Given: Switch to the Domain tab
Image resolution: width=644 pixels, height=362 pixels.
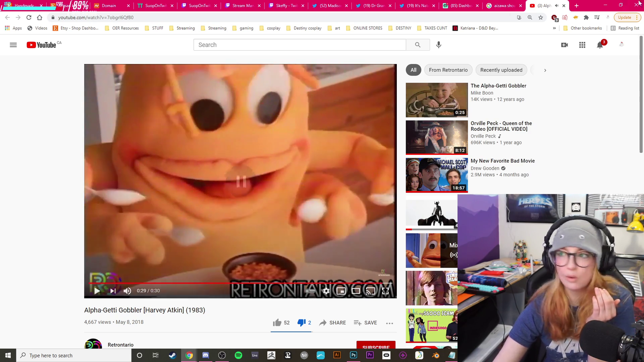Looking at the screenshot, I should (111, 6).
